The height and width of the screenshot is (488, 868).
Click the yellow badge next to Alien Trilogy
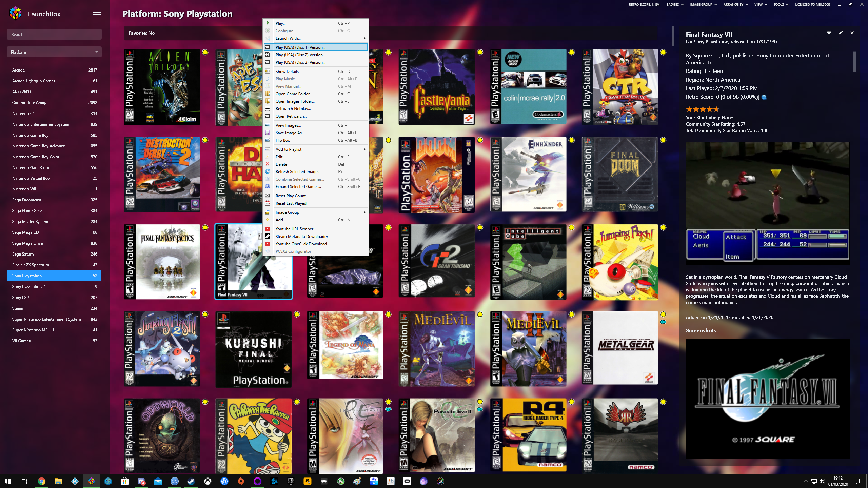205,52
